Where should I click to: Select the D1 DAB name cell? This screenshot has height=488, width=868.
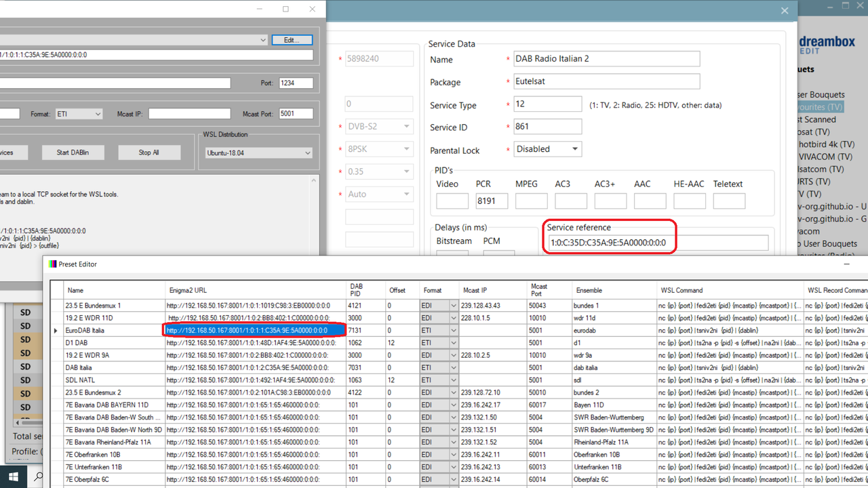[115, 343]
